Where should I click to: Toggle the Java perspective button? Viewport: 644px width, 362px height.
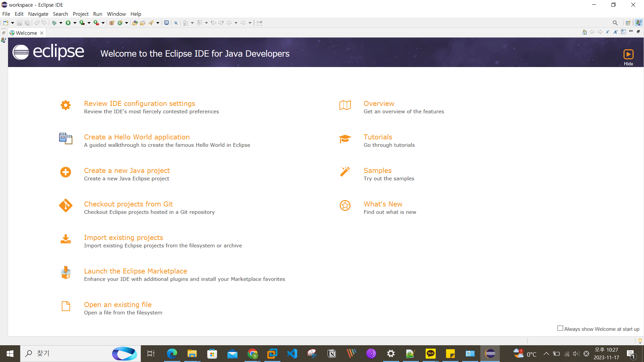(639, 23)
